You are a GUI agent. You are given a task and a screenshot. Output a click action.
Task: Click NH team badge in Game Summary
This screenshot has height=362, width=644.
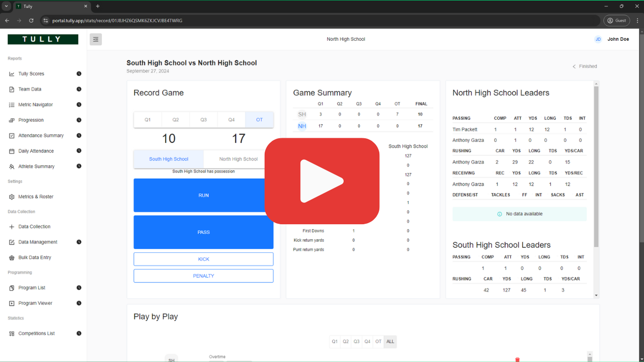[302, 126]
